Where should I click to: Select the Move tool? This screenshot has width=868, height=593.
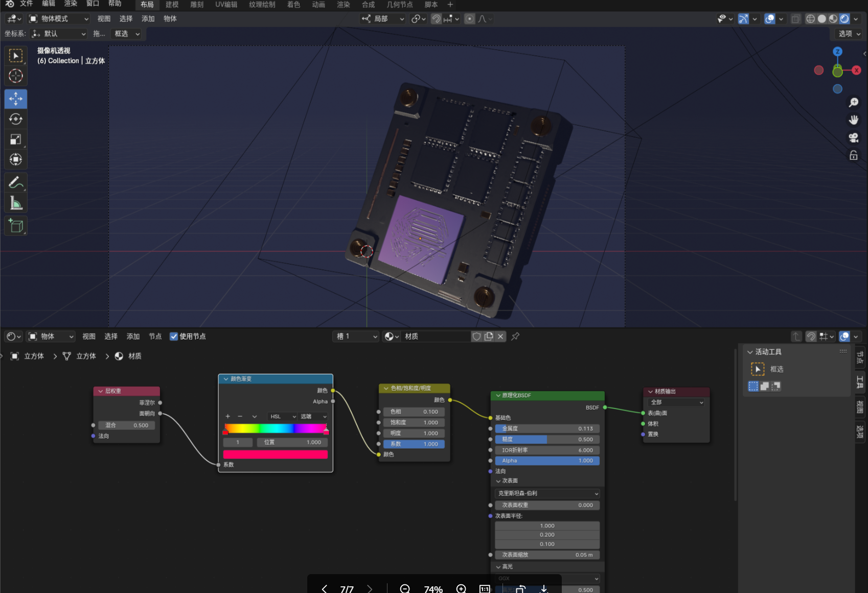pos(16,99)
